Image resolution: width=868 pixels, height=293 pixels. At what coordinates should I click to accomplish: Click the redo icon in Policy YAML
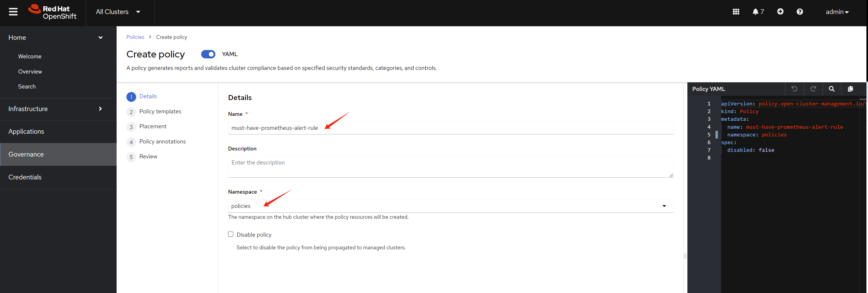tap(813, 89)
